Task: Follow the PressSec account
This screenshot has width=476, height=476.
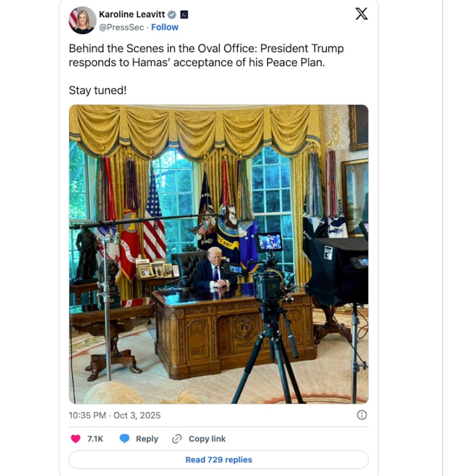Action: [165, 27]
